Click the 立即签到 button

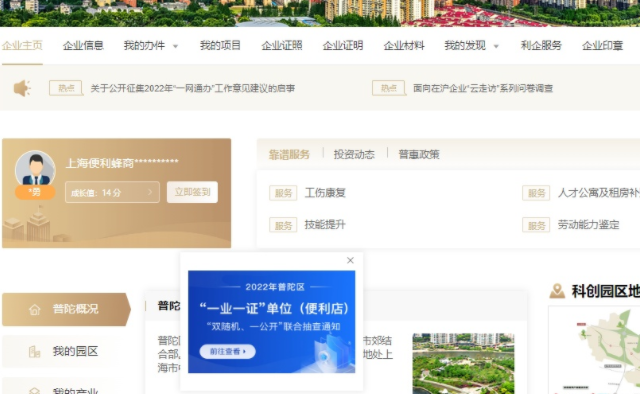coord(192,192)
